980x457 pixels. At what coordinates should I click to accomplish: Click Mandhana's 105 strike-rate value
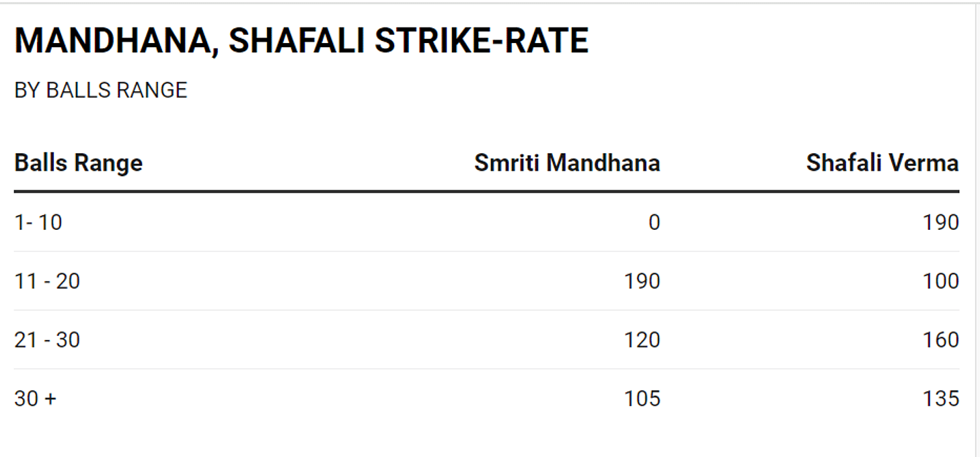coord(642,399)
